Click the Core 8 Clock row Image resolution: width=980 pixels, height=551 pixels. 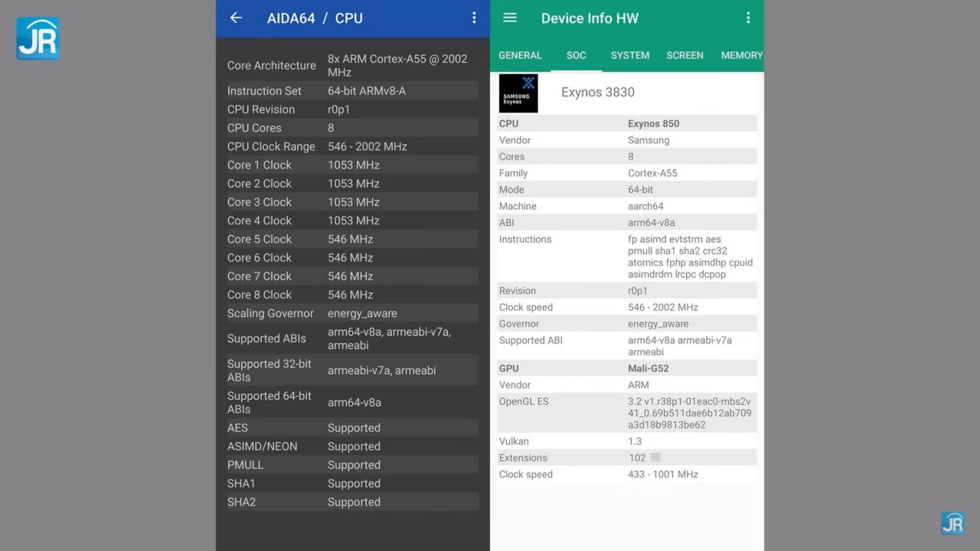352,295
